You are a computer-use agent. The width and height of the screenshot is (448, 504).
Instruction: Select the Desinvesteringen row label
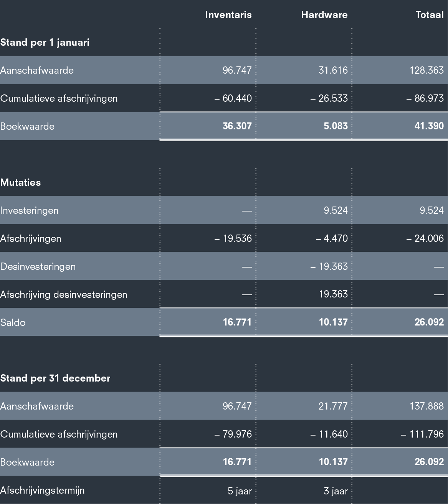point(38,266)
